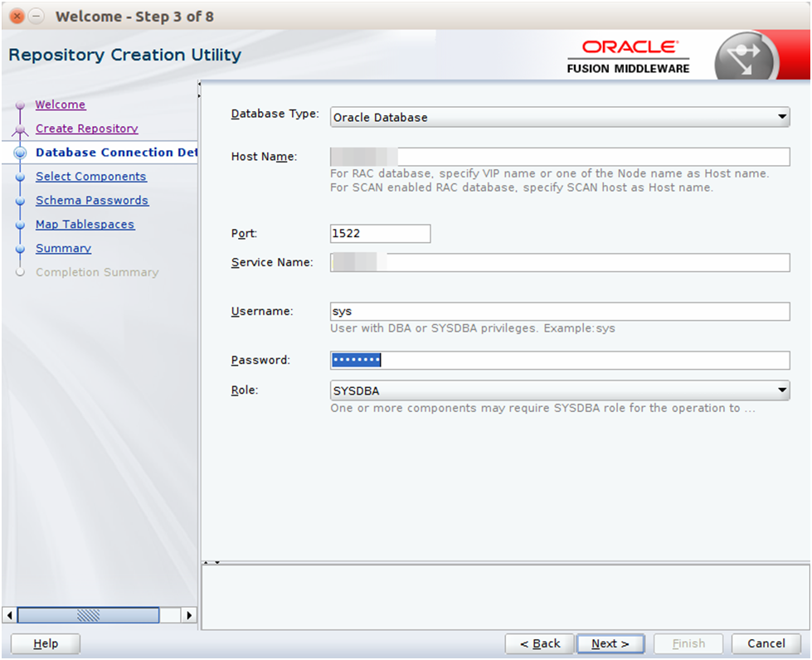Close the window with the red button
Viewport: 812px width, 660px height.
point(17,16)
